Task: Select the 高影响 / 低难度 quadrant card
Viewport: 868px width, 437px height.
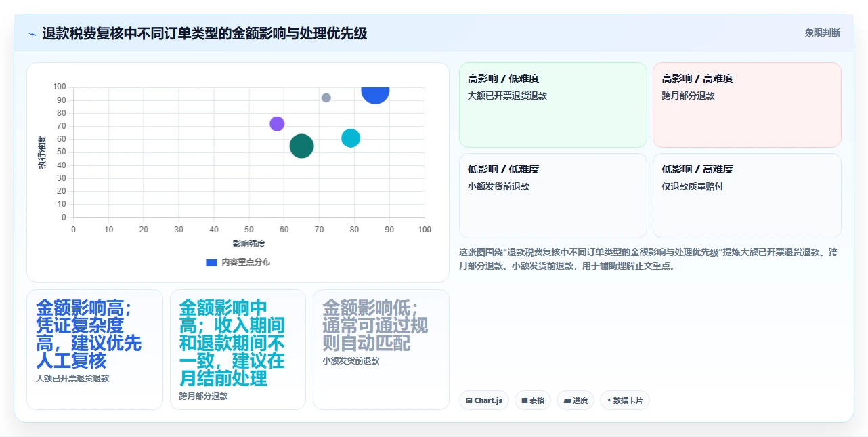Action: click(553, 105)
